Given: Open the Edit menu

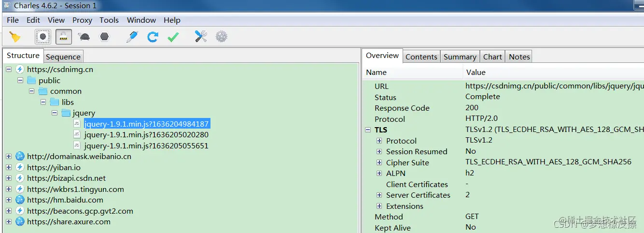Looking at the screenshot, I should (x=33, y=20).
